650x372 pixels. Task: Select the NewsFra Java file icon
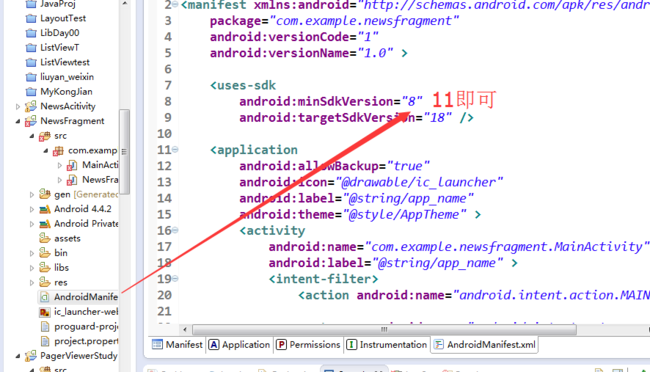point(72,180)
